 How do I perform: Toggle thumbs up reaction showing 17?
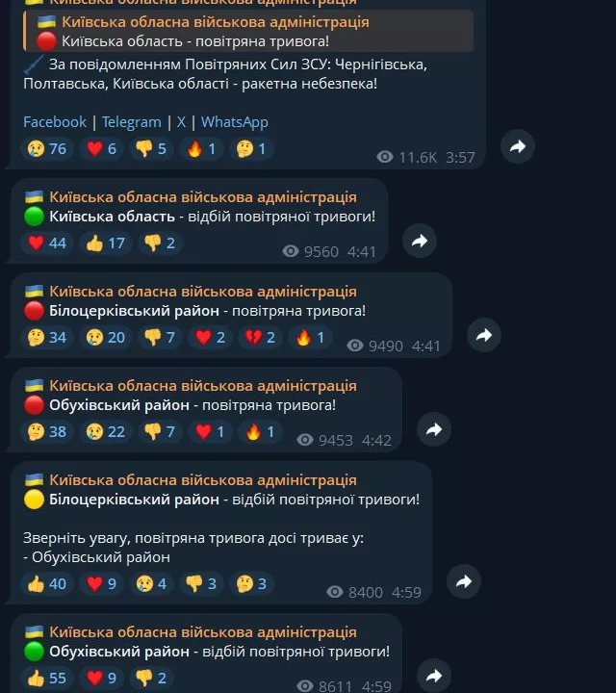(x=106, y=244)
